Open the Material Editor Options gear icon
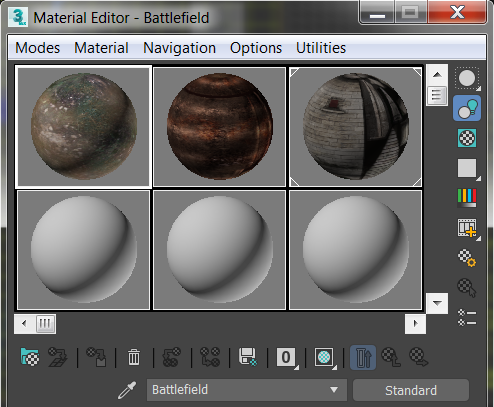Screen dimensions: 494x407 (467, 258)
